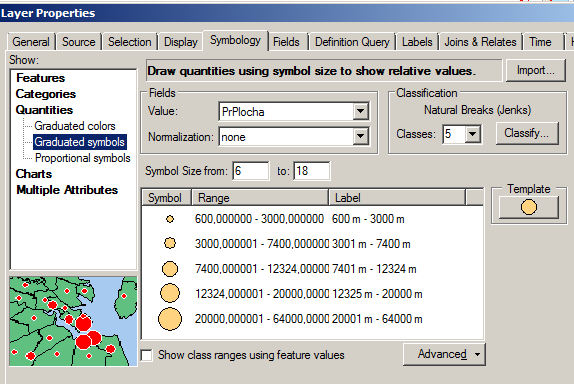
Task: Click the map preview thumbnail
Action: point(73,321)
